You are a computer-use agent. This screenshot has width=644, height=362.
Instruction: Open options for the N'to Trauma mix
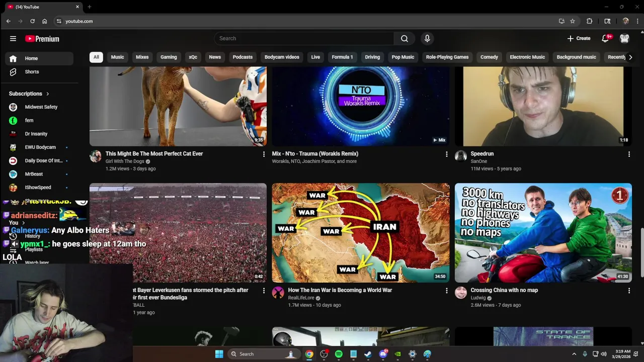coord(446,154)
